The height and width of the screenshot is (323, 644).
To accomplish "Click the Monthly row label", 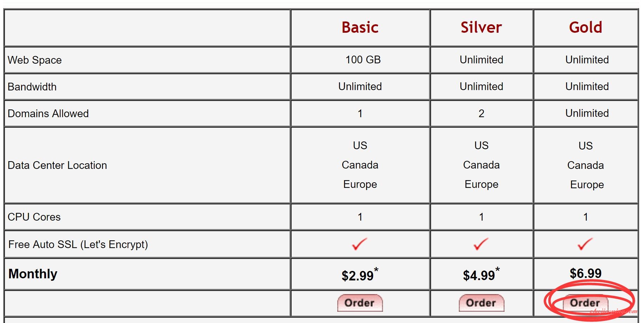I will click(x=33, y=274).
